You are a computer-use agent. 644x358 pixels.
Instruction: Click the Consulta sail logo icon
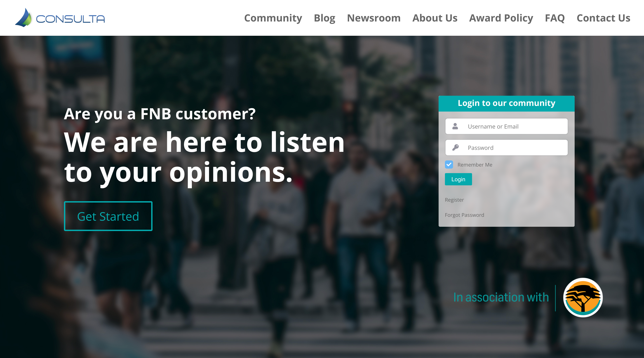click(x=24, y=17)
